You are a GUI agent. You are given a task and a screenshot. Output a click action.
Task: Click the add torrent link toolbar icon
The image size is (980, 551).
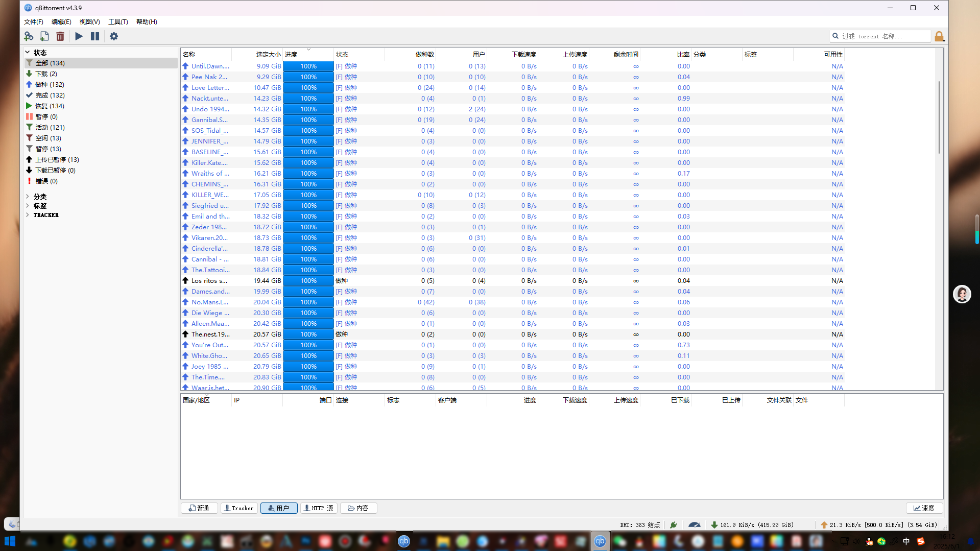click(x=29, y=36)
